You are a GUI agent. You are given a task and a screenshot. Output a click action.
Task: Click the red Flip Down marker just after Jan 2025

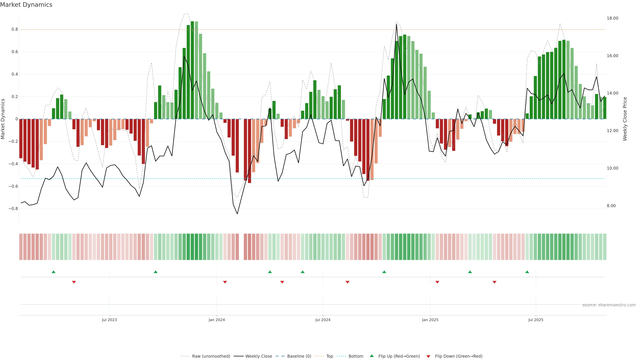tap(437, 282)
